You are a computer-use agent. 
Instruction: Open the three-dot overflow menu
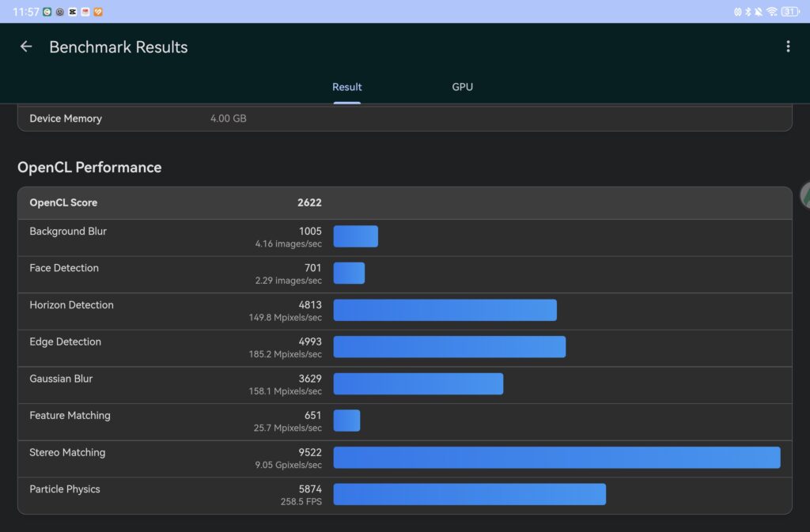click(x=788, y=47)
